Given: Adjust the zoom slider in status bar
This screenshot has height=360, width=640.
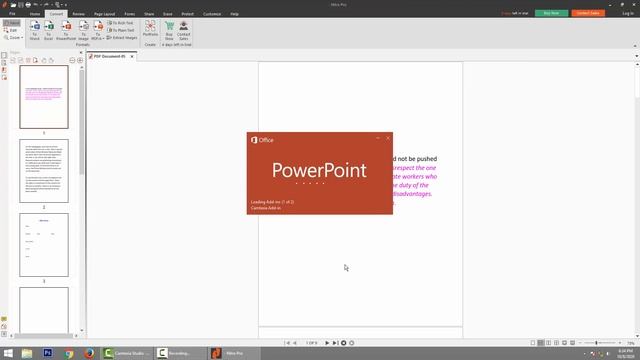Looking at the screenshot, I should point(596,343).
